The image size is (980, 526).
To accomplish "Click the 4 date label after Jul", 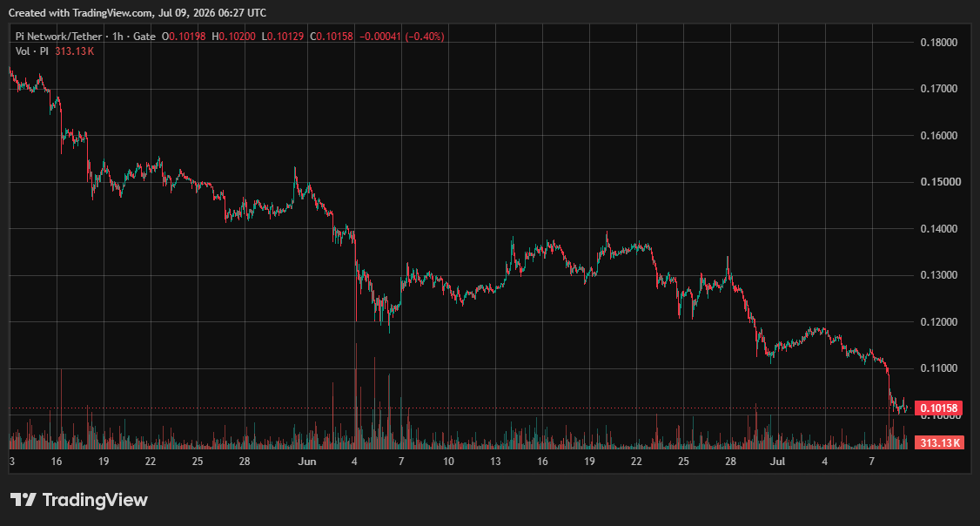I will [x=824, y=462].
